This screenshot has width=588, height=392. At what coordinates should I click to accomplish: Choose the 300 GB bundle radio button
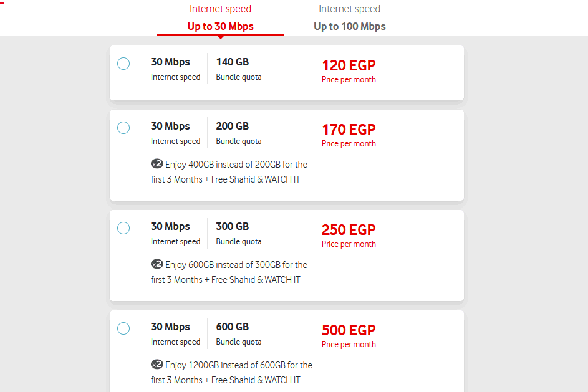123,228
